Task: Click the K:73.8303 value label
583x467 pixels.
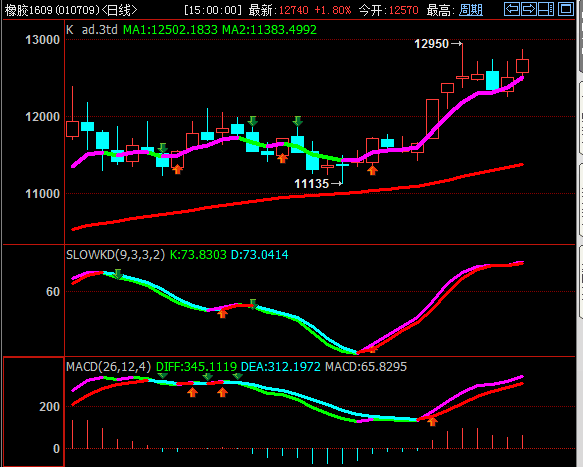Action: point(198,255)
